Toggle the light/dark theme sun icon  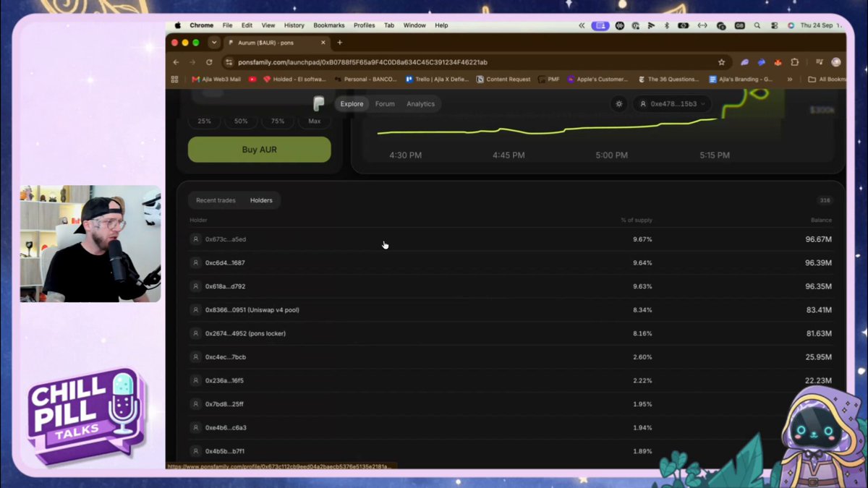pos(619,104)
